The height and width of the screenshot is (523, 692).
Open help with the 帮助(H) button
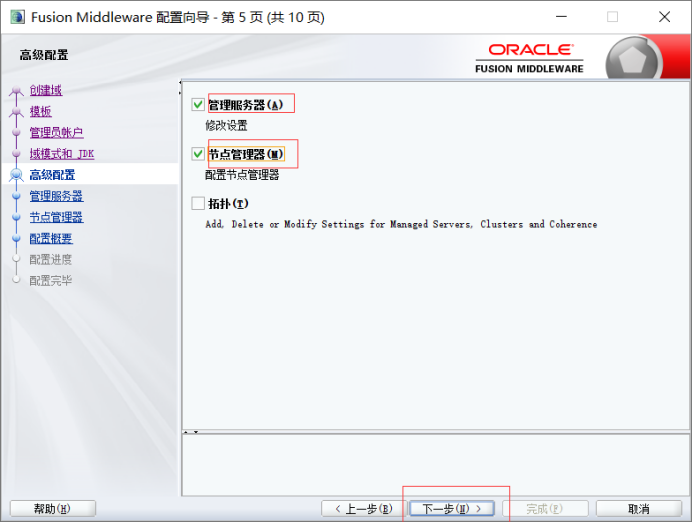click(x=52, y=509)
